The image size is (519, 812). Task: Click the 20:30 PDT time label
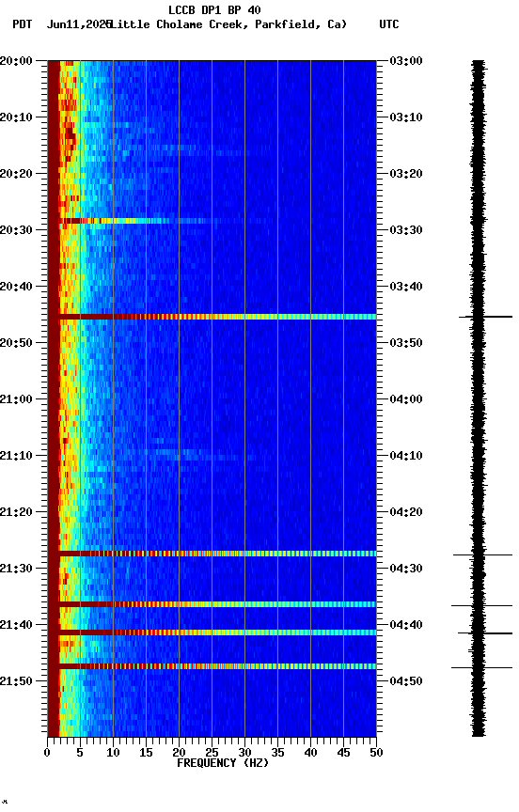[x=16, y=230]
